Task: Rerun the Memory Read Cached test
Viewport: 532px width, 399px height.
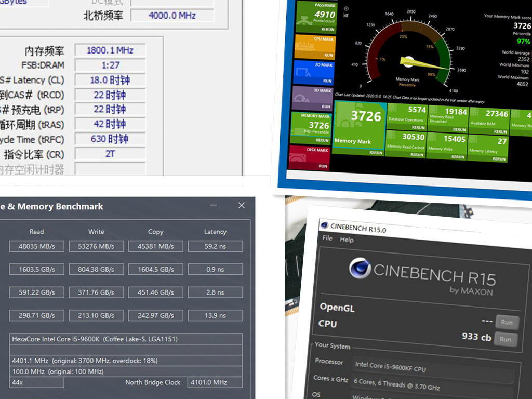Action: coord(417,155)
